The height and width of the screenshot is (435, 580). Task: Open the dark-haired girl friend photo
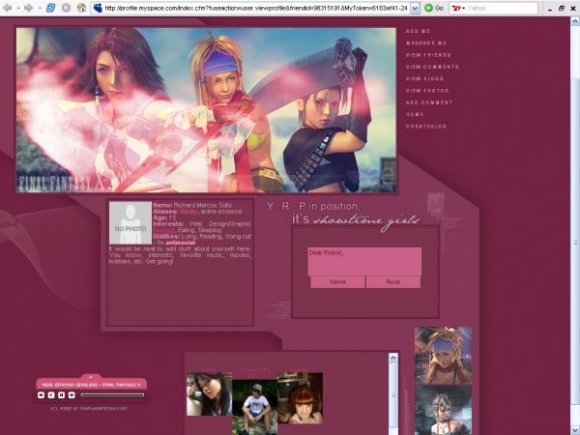point(209,394)
